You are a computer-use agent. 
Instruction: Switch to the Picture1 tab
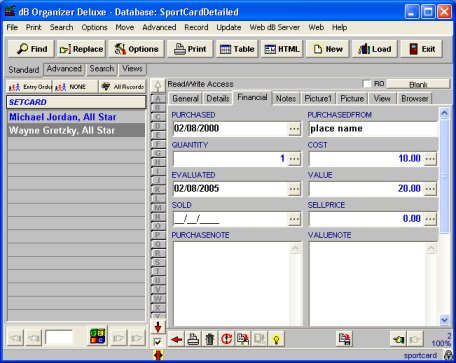[x=318, y=99]
